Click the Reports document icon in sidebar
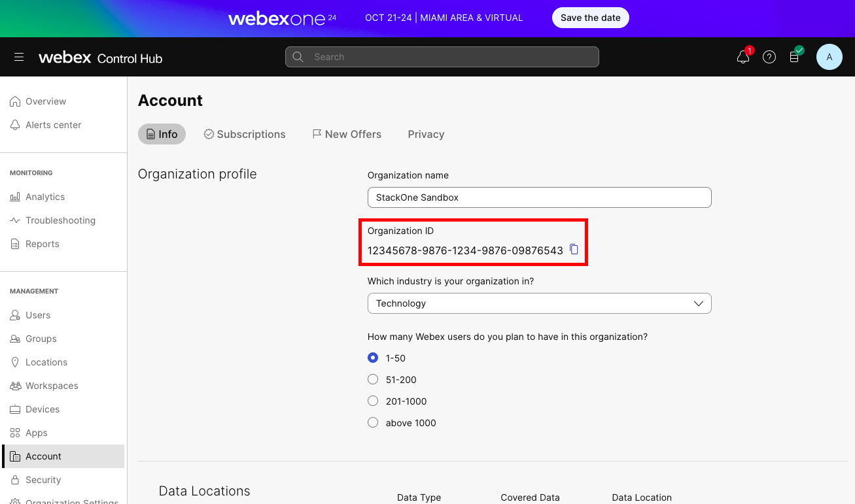The width and height of the screenshot is (855, 504). coord(15,244)
